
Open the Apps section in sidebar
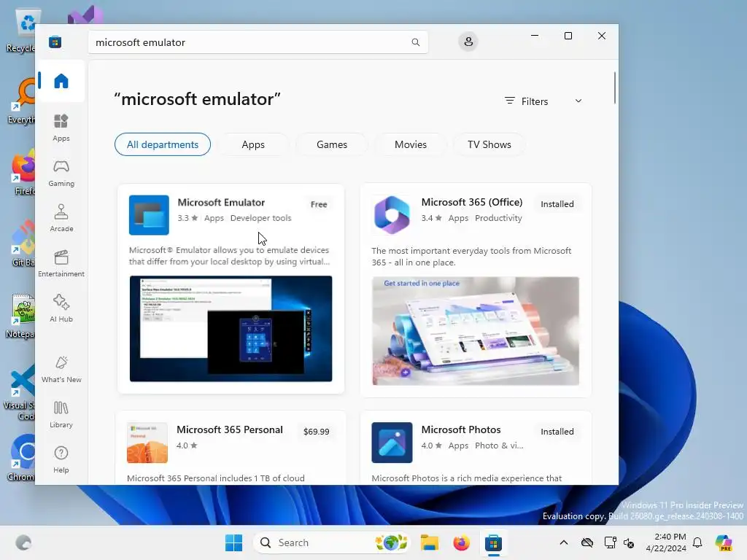[61, 128]
